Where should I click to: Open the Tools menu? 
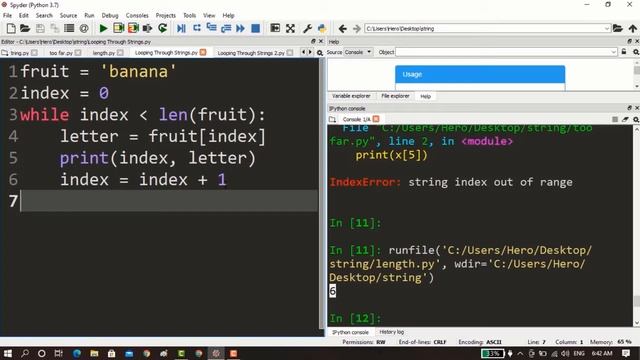(189, 15)
